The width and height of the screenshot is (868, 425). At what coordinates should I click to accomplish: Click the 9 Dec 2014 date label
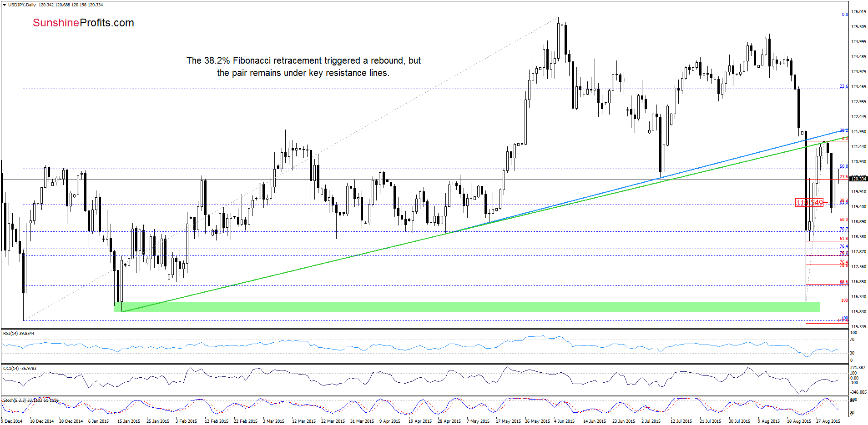coord(12,421)
